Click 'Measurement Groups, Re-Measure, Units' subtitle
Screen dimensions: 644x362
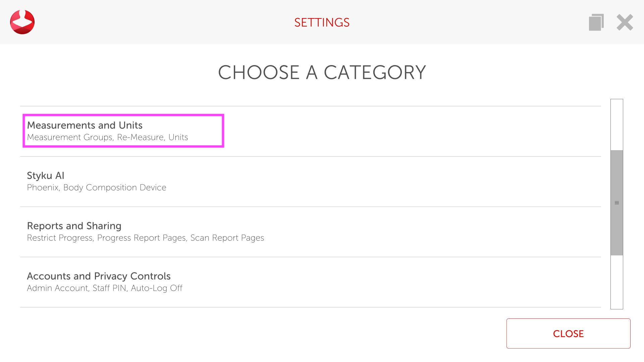tap(107, 137)
